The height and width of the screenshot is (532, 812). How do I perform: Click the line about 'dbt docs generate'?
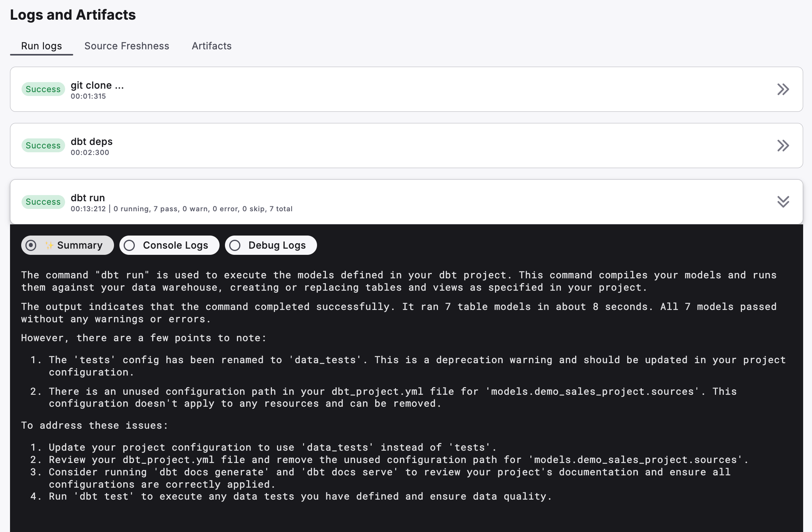click(389, 478)
